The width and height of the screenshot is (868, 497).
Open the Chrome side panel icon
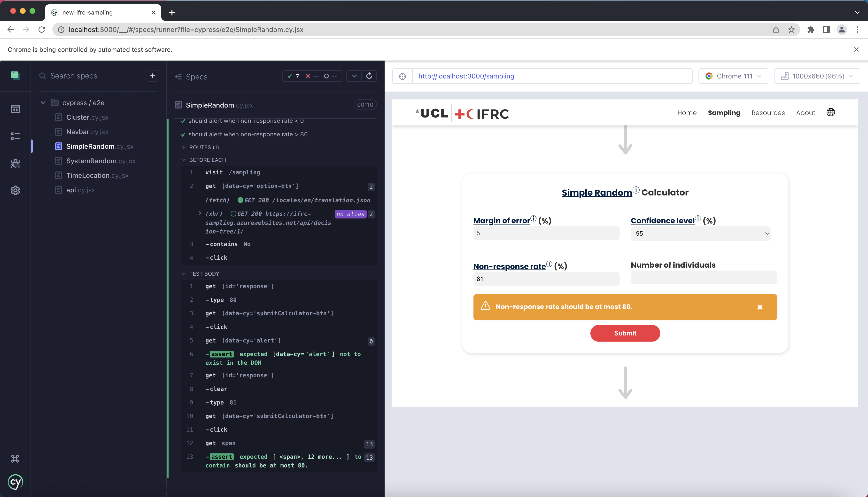point(826,30)
